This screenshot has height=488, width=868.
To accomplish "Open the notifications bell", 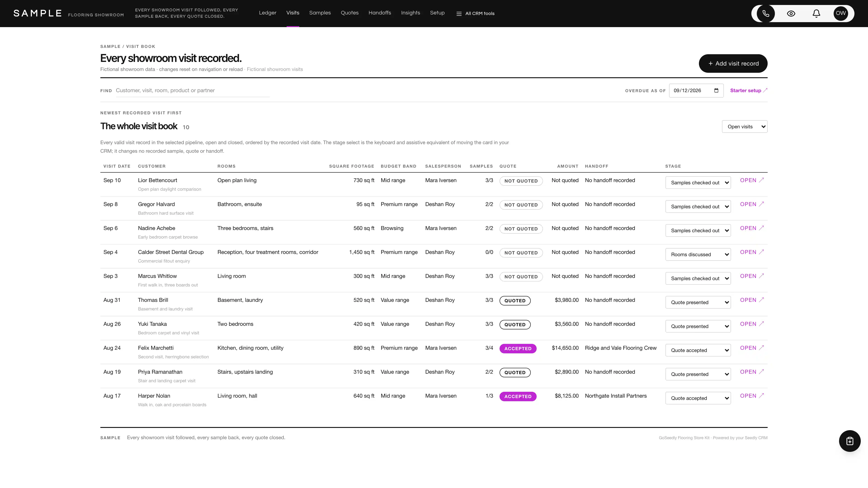I will 816,14.
